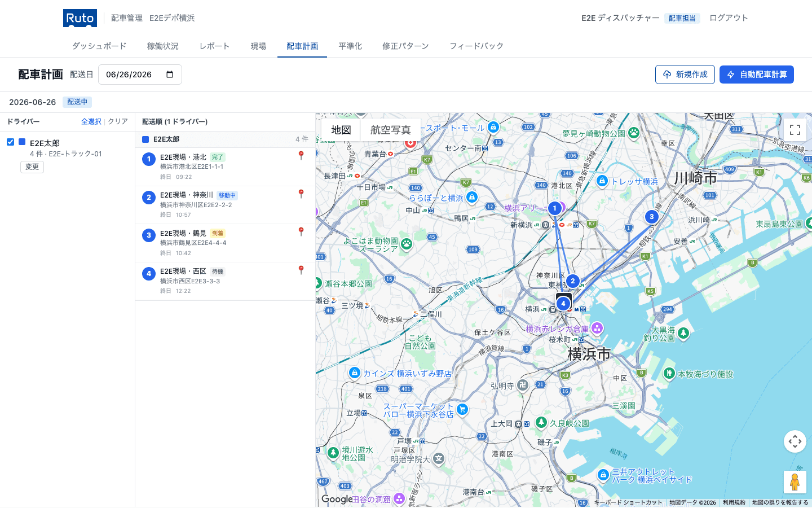
Task: Click the 三井アウトレットパーク shopping icon
Action: click(603, 475)
